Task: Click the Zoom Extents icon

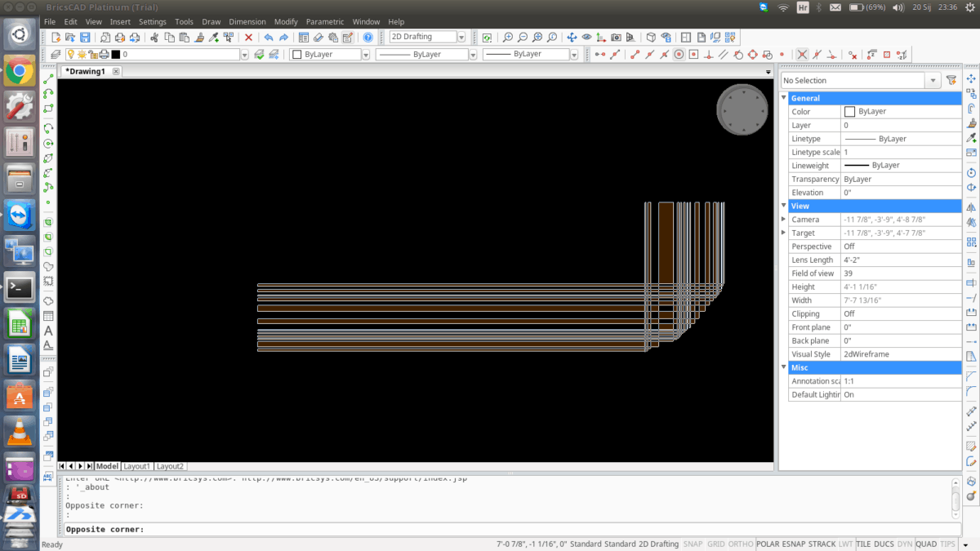Action: (537, 38)
